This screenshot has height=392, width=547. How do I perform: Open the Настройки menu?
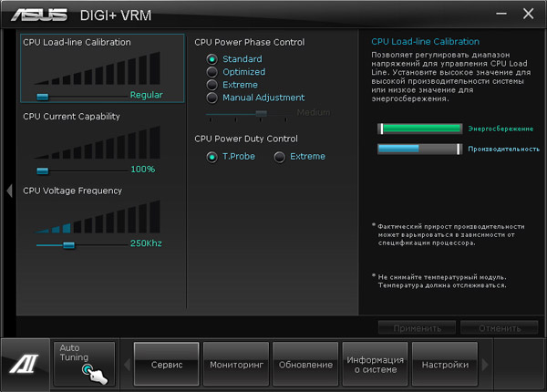[x=445, y=364]
